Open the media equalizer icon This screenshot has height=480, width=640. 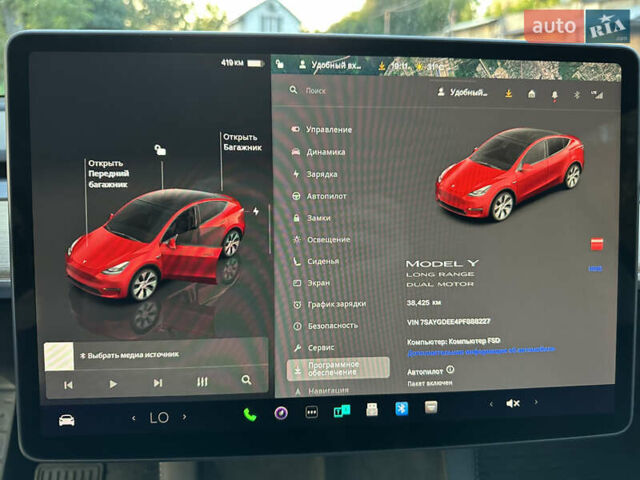202,382
